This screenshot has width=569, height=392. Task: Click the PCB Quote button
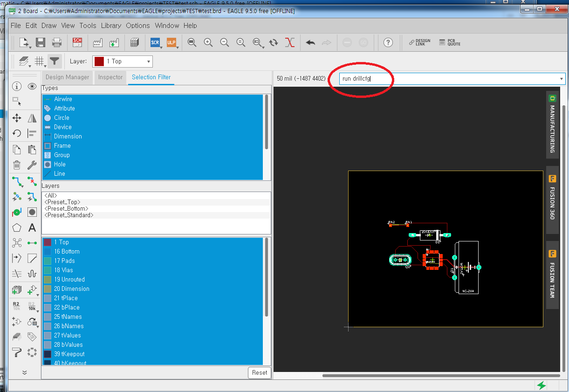[x=450, y=42]
